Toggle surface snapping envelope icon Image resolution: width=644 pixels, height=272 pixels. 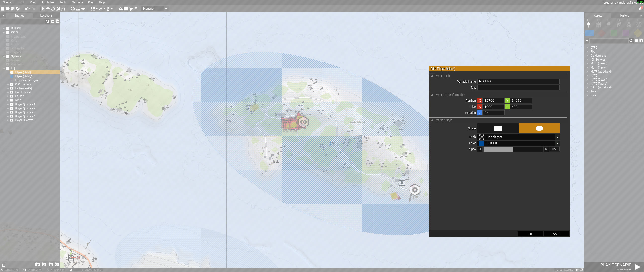[x=78, y=9]
